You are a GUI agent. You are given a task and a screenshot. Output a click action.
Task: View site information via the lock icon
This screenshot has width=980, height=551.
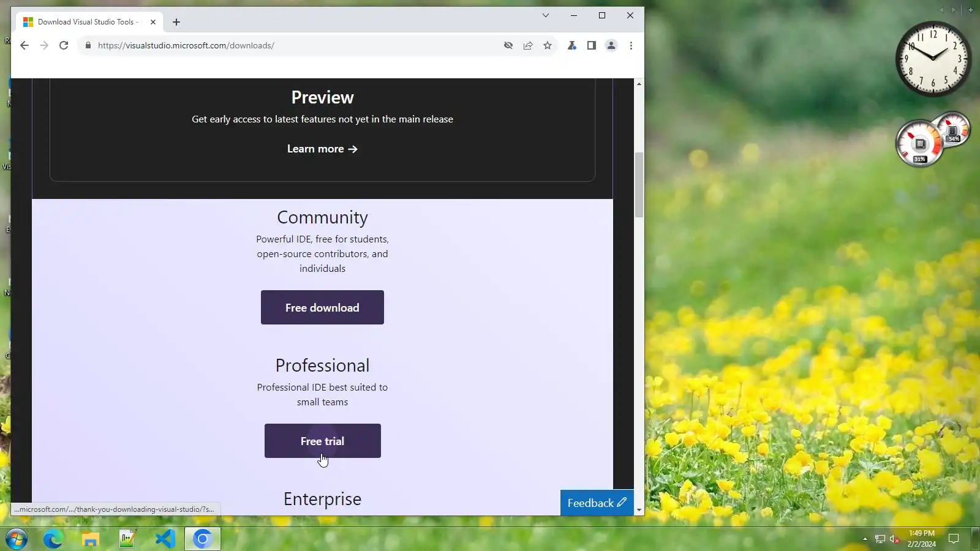(x=88, y=45)
